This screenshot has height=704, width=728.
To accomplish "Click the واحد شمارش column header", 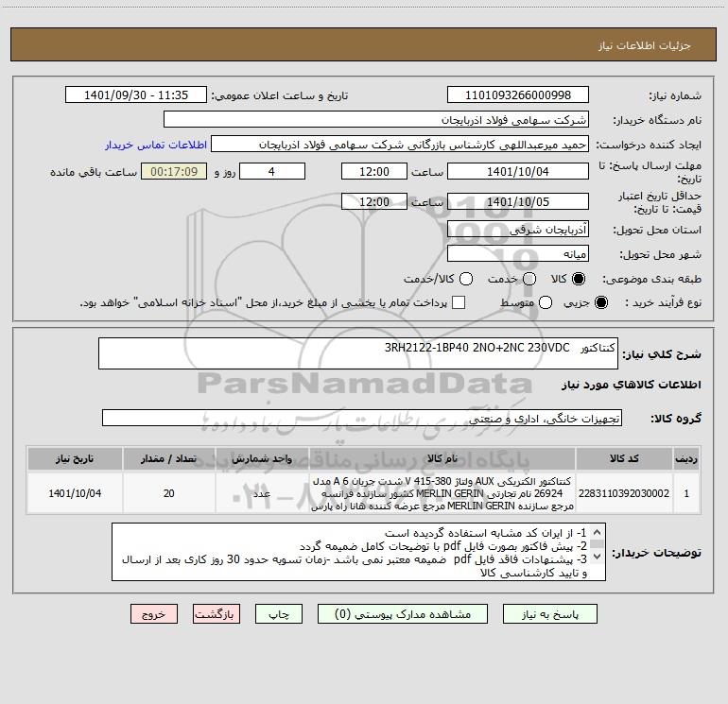I will [262, 458].
